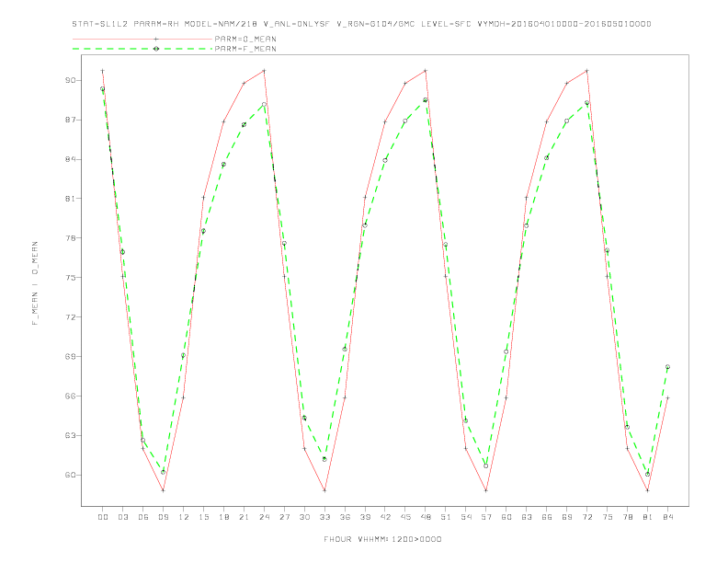Click x-axis forecast hour label 81

point(648,517)
